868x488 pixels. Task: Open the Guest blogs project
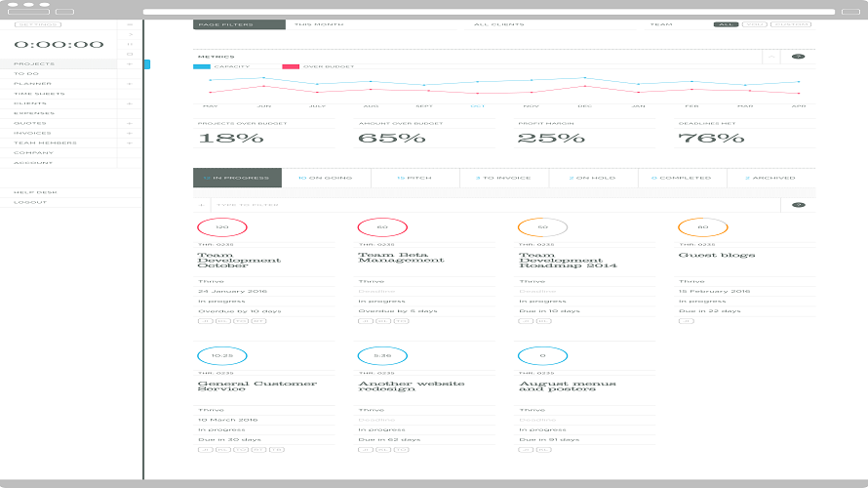click(716, 256)
